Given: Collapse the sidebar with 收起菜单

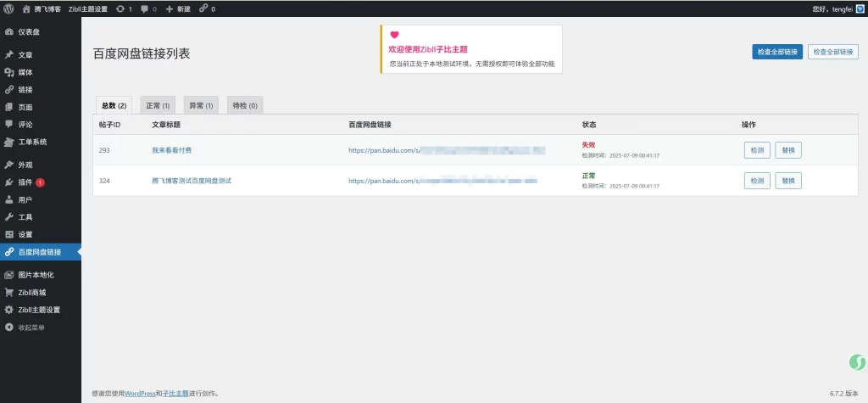Looking at the screenshot, I should pyautogui.click(x=31, y=327).
